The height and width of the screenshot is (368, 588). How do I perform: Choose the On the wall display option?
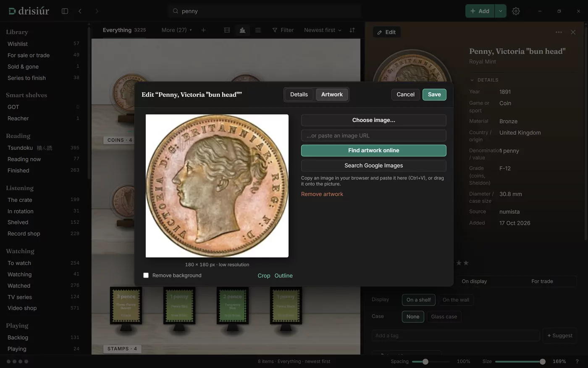click(x=456, y=300)
